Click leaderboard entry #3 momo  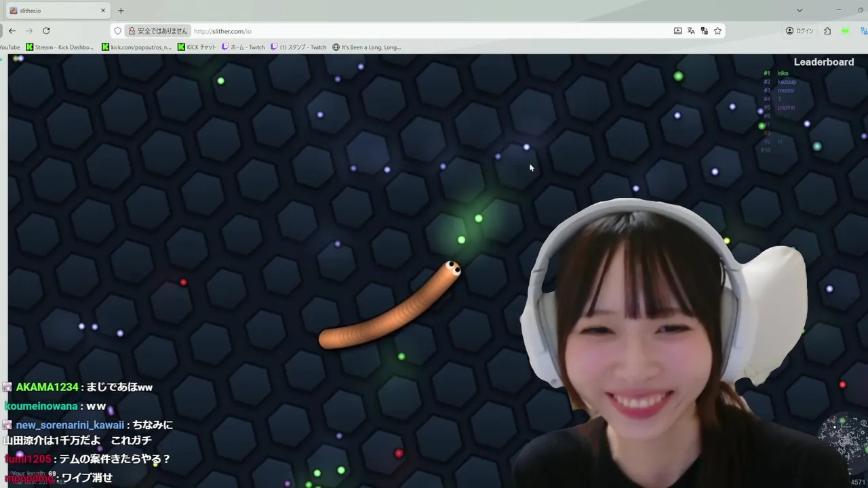click(778, 91)
